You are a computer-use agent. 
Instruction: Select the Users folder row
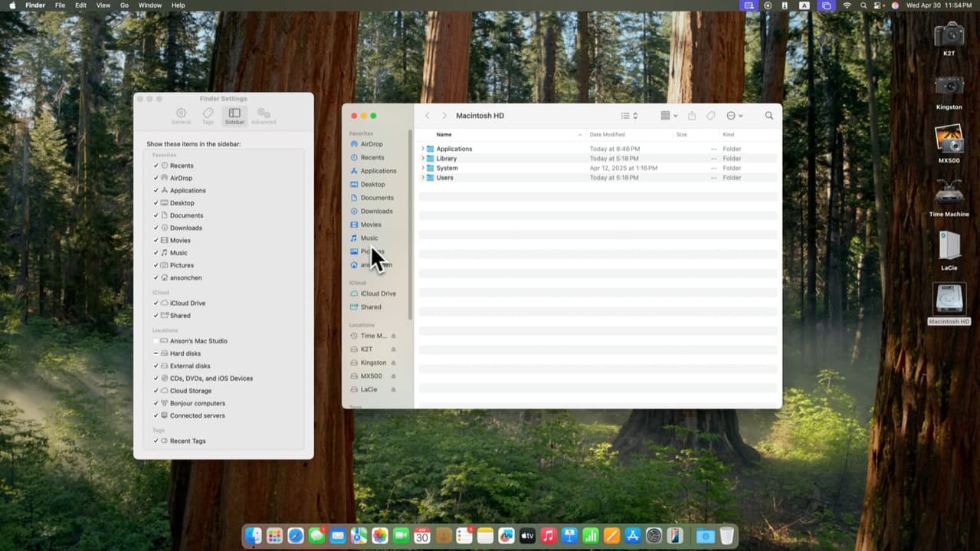[x=598, y=178]
